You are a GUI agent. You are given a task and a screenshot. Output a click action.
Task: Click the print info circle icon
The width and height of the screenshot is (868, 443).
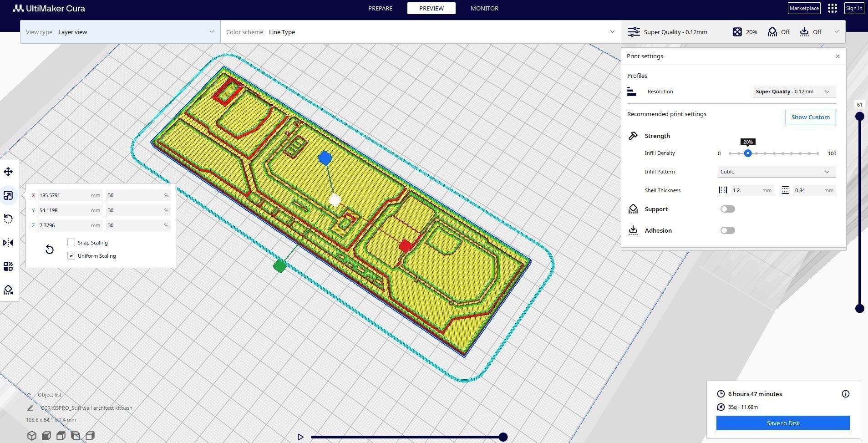846,394
